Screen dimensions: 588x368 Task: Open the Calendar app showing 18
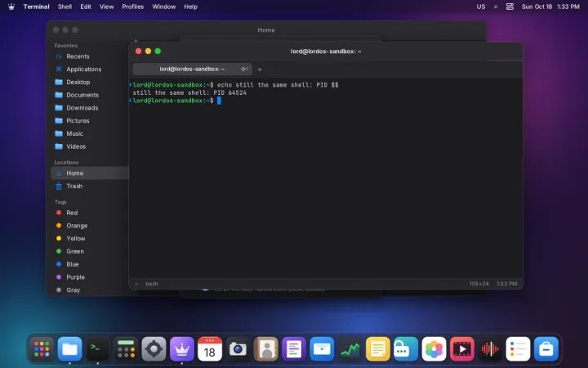click(210, 349)
